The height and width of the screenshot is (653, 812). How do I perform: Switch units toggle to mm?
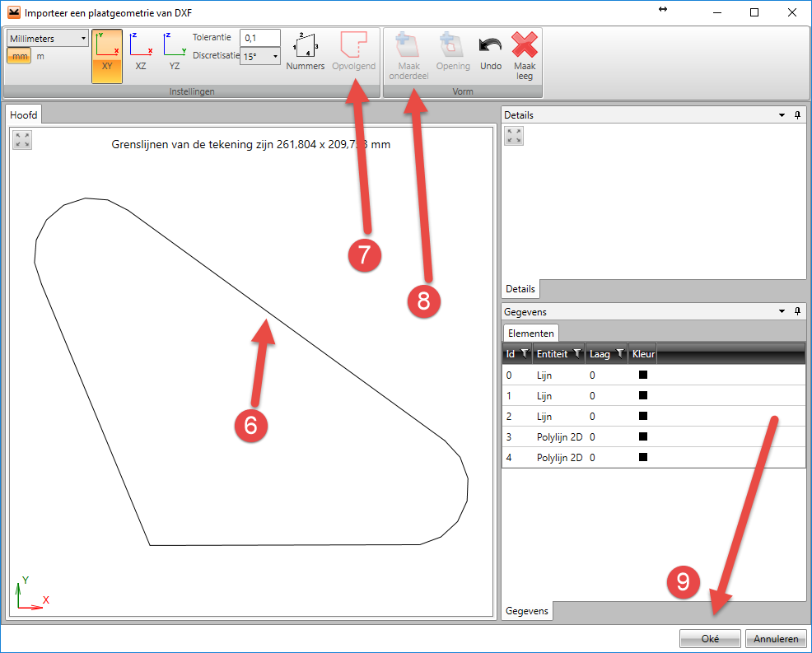[19, 56]
